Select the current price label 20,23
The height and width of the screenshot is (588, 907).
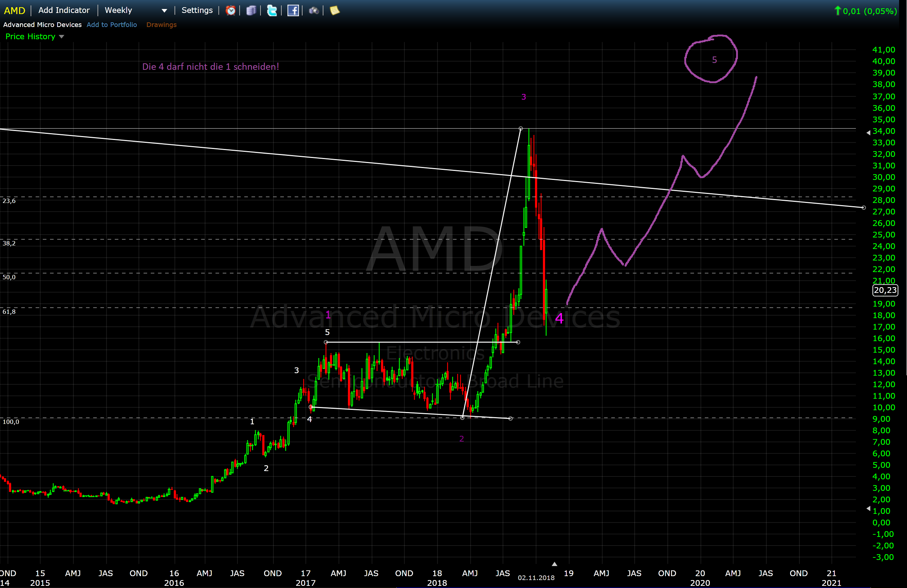coord(885,290)
